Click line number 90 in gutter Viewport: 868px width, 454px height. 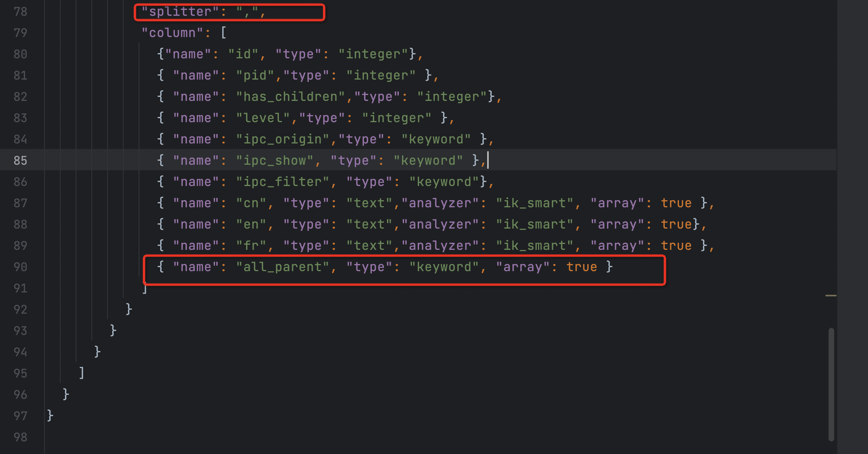[20, 267]
